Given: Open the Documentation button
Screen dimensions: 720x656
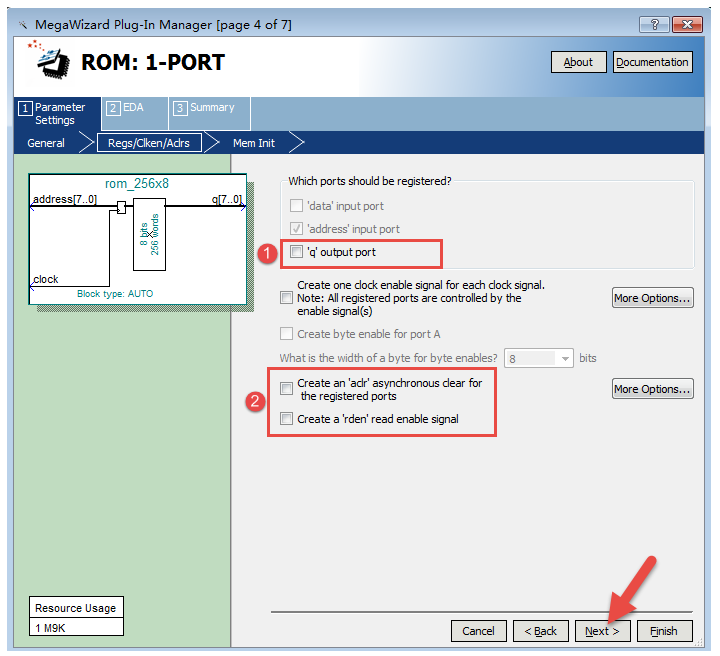Looking at the screenshot, I should pos(652,62).
